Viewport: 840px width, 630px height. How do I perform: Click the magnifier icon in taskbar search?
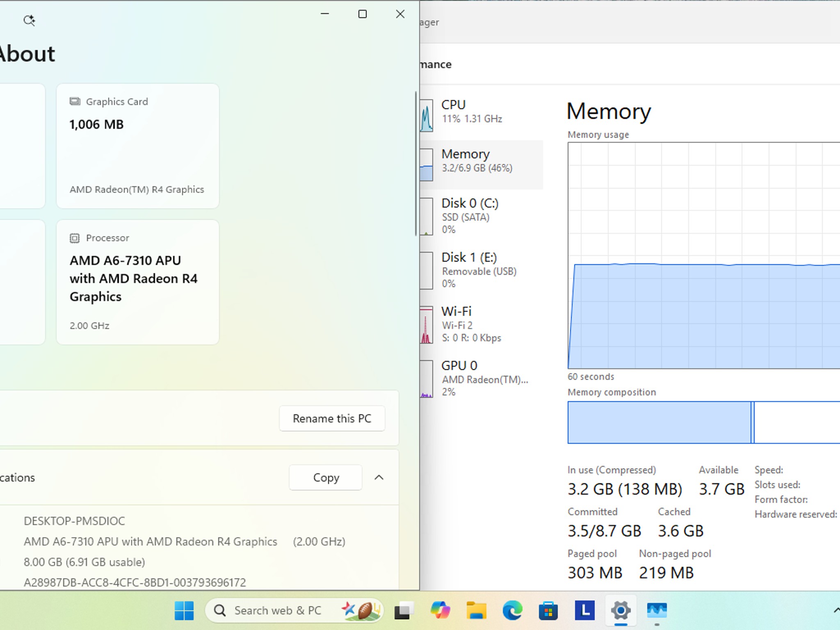[x=220, y=611]
